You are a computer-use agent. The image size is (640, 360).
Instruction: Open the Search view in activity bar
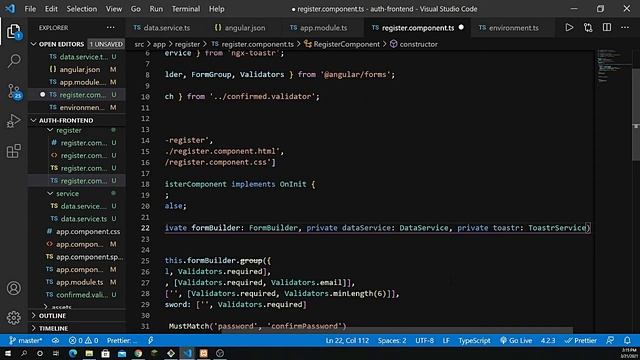tap(14, 61)
